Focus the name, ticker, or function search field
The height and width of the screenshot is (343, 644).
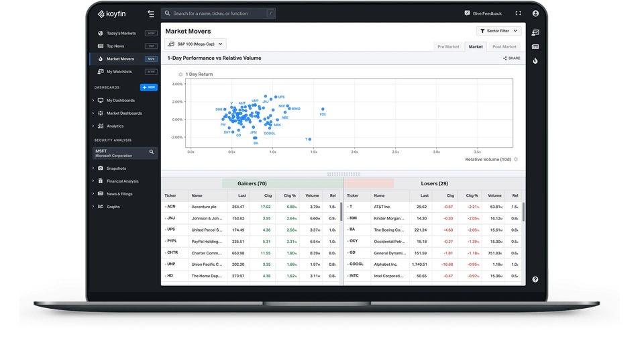point(219,13)
